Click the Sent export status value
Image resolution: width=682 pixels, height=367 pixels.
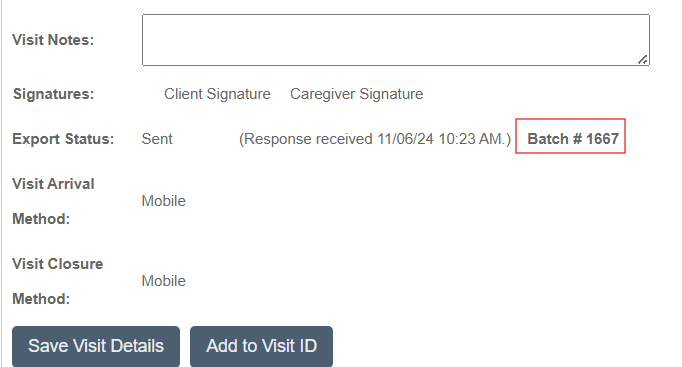(157, 139)
